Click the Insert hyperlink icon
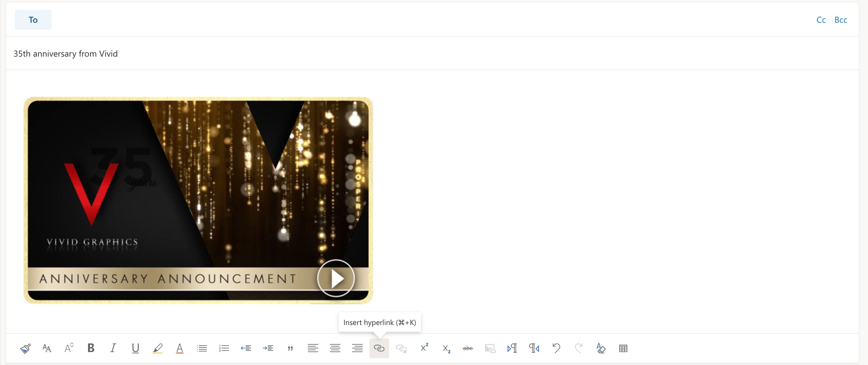 (379, 348)
